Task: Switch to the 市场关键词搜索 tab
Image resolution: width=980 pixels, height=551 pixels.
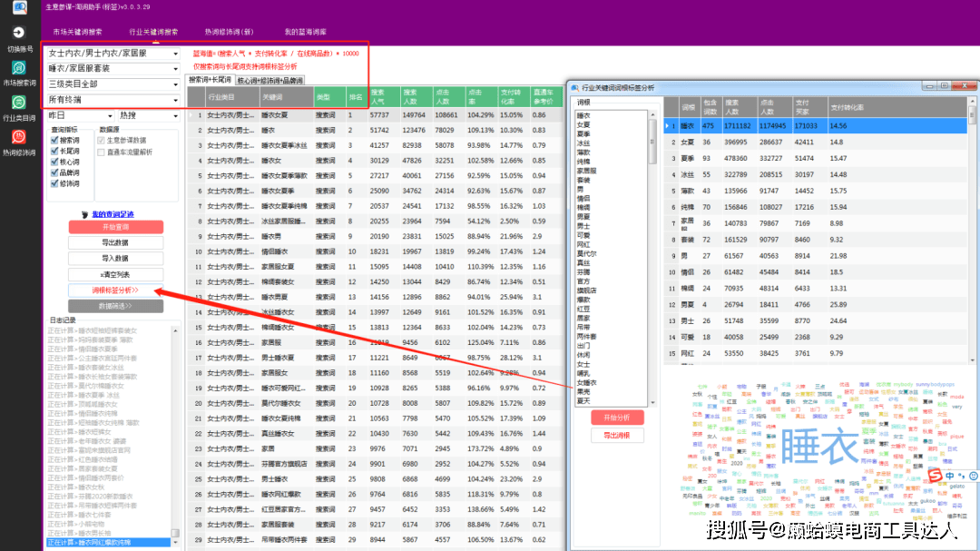Action: pos(77,32)
